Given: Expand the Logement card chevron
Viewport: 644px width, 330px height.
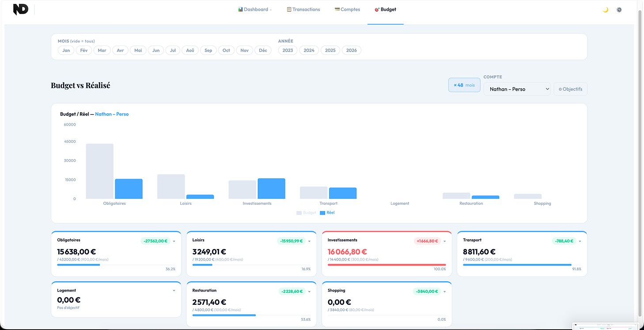Looking at the screenshot, I should pyautogui.click(x=174, y=291).
